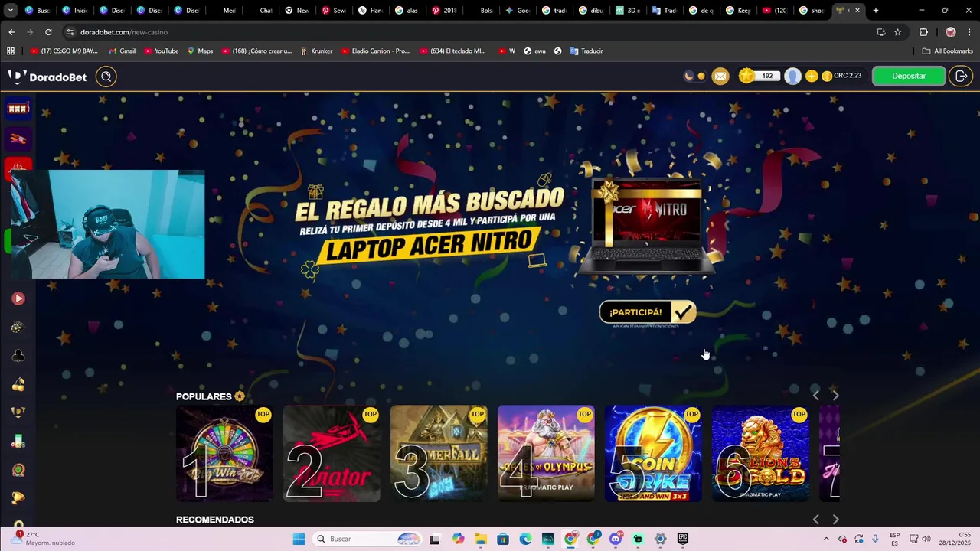Open the YouTube bookmark
The image size is (980, 551).
tap(161, 51)
